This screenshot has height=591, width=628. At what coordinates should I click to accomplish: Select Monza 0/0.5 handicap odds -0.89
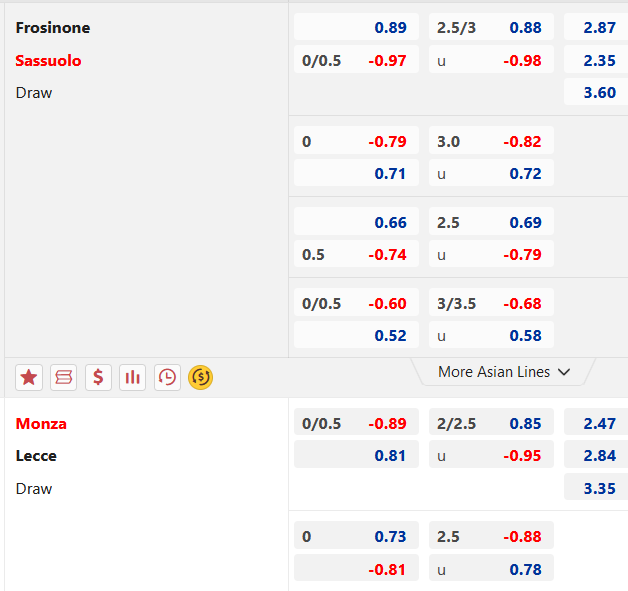pyautogui.click(x=356, y=422)
